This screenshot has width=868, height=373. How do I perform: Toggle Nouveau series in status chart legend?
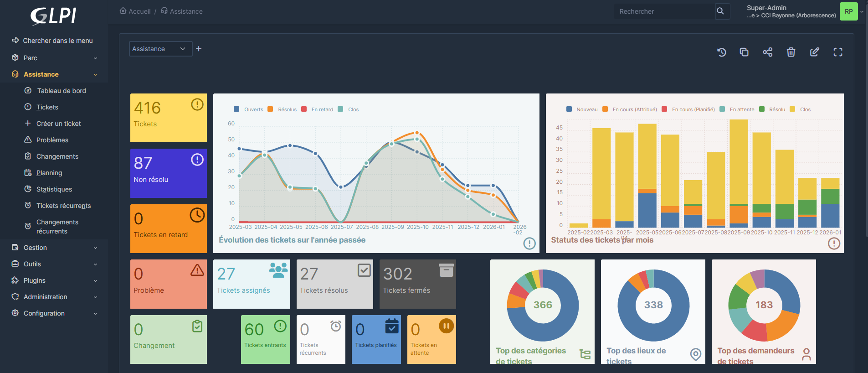(x=582, y=109)
